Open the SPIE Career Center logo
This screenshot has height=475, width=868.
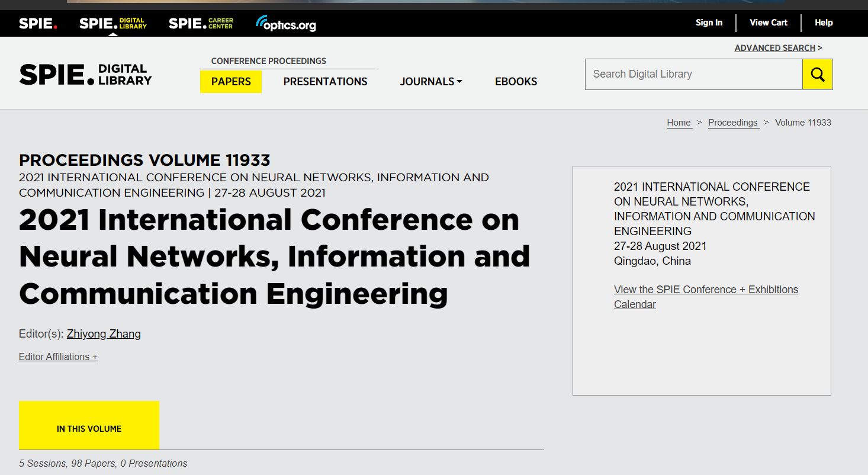[x=201, y=23]
